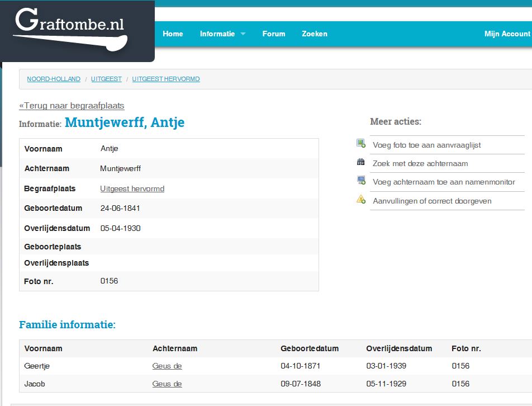
Task: Click Voeg foto toe aan aanvraaglijst
Action: click(426, 145)
